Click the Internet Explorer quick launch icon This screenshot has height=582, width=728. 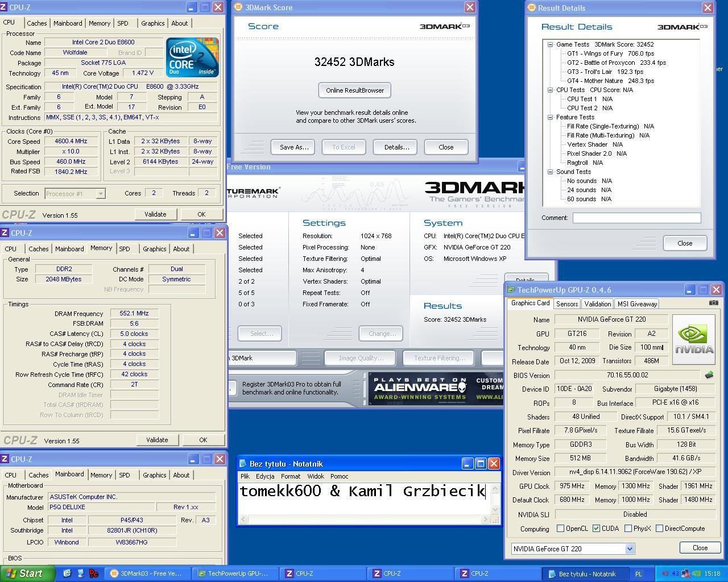67,573
